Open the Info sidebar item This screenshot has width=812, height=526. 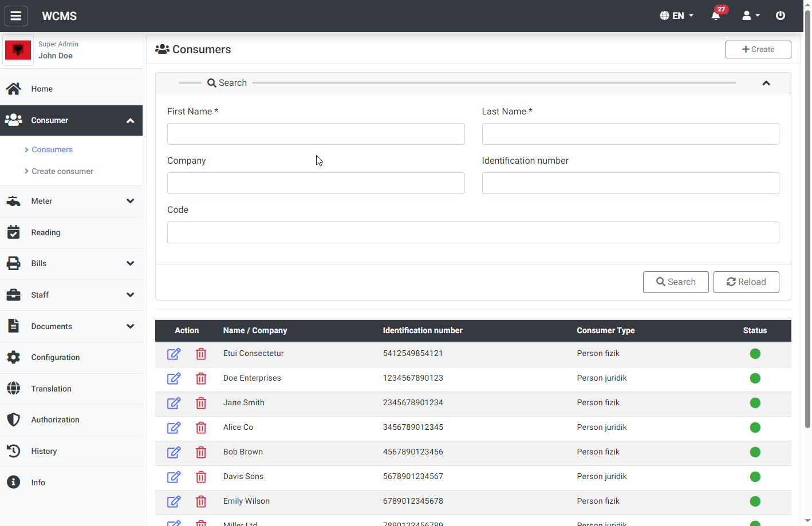click(x=71, y=483)
